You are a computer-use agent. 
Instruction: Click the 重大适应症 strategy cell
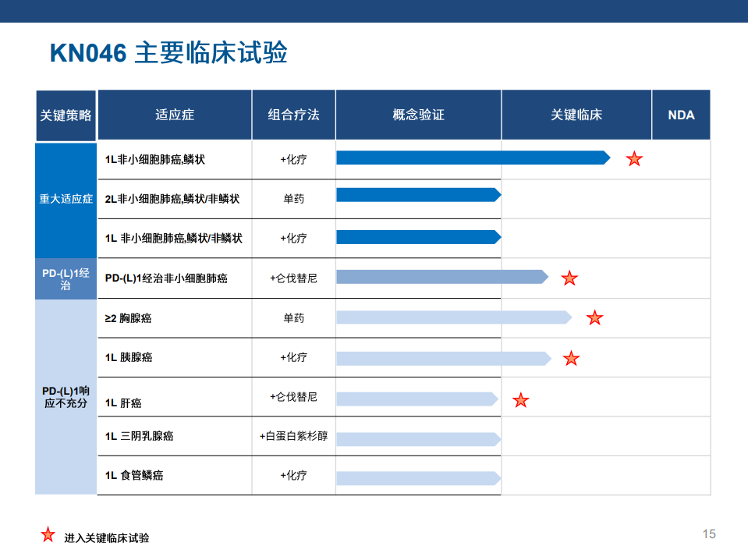[x=66, y=200]
